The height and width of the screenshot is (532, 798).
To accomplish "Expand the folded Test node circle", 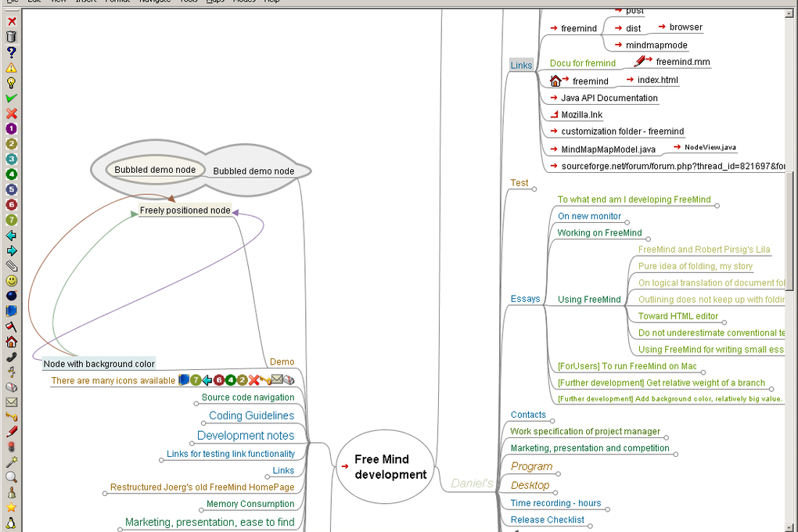I will point(534,189).
